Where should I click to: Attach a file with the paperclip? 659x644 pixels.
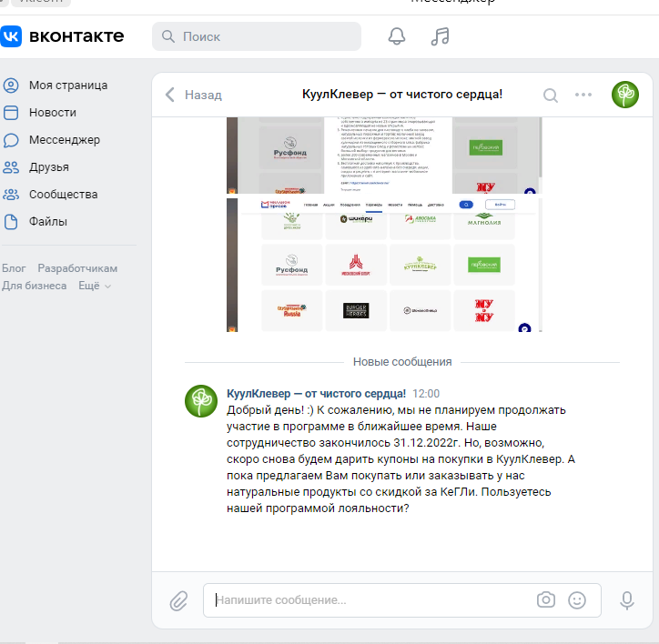pyautogui.click(x=178, y=600)
